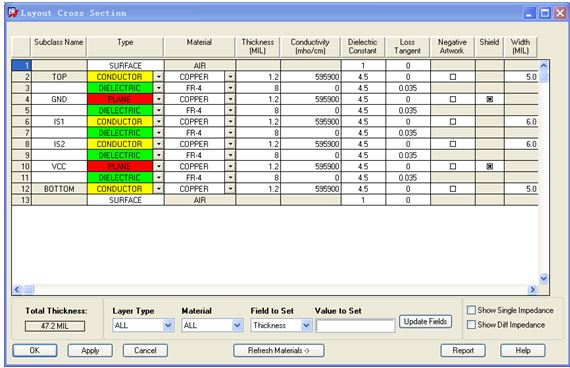570x368 pixels.
Task: Open Type dropdown for TOP row 2
Action: coord(159,77)
